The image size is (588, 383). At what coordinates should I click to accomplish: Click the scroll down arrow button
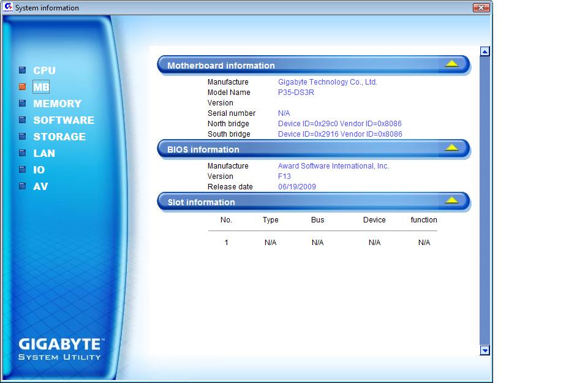485,351
